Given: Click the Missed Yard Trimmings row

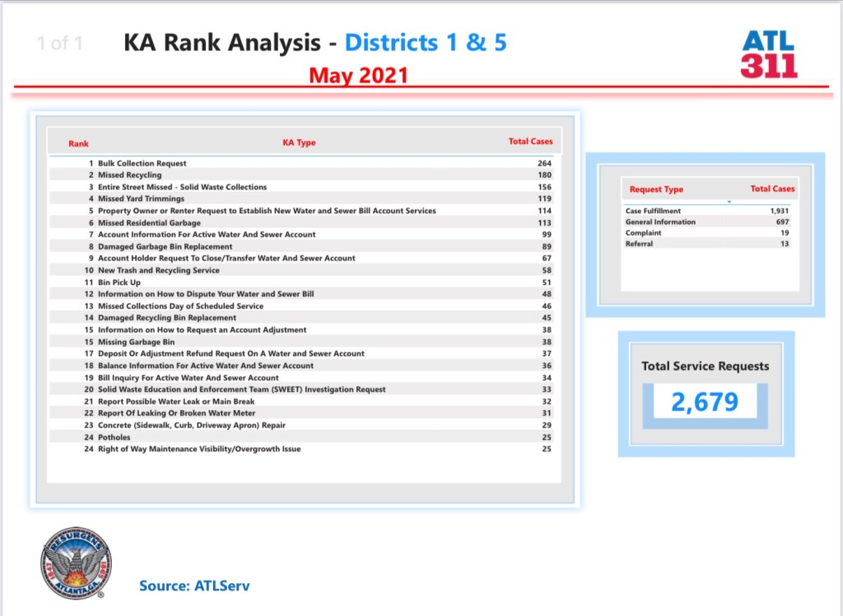Looking at the screenshot, I should coord(141,198).
